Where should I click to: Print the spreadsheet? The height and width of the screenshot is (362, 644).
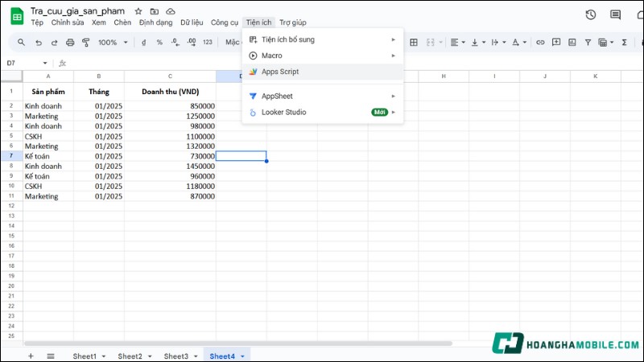click(x=70, y=43)
